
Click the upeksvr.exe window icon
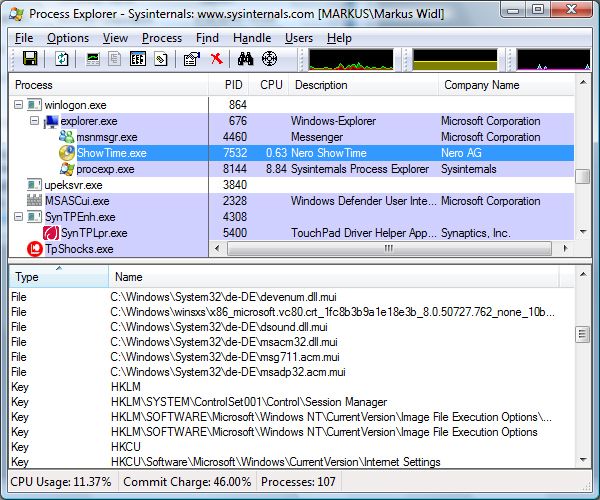tap(34, 185)
